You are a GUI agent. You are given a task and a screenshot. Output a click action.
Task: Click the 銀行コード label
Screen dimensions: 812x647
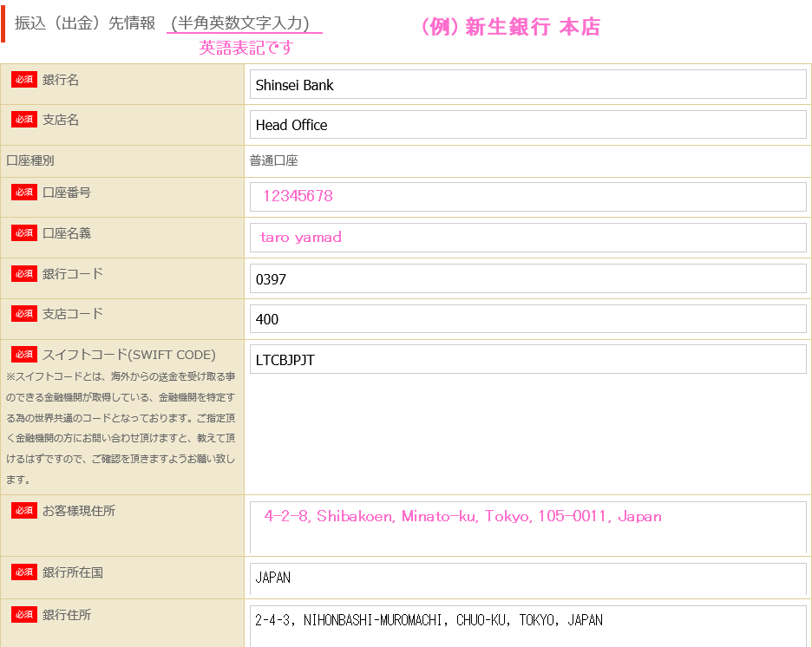pyautogui.click(x=73, y=274)
